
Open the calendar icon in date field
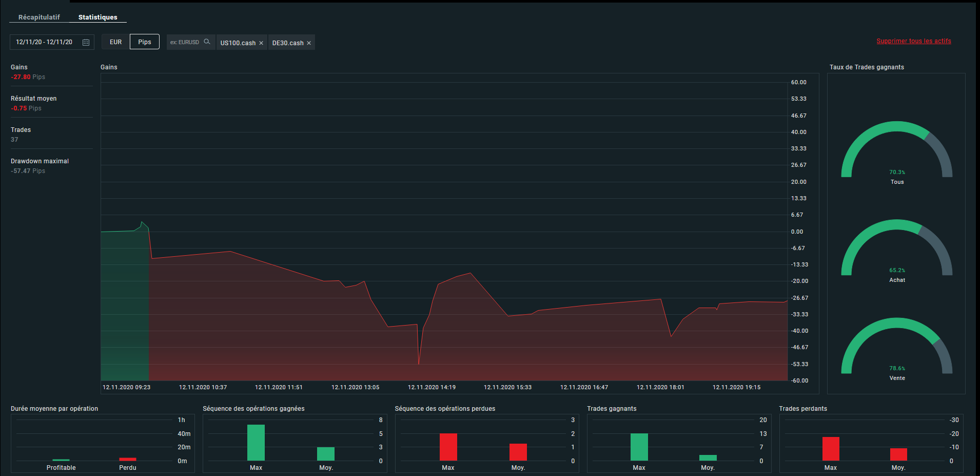86,42
